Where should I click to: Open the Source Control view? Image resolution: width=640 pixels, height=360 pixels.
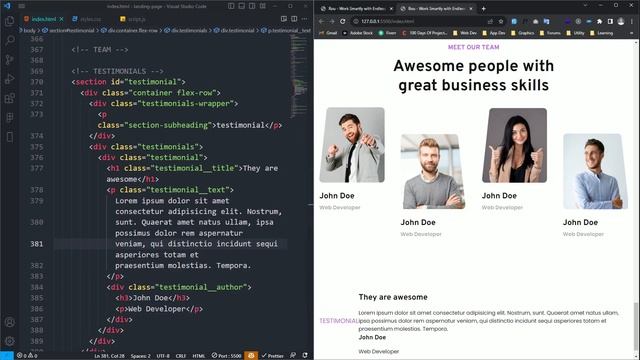pyautogui.click(x=10, y=60)
